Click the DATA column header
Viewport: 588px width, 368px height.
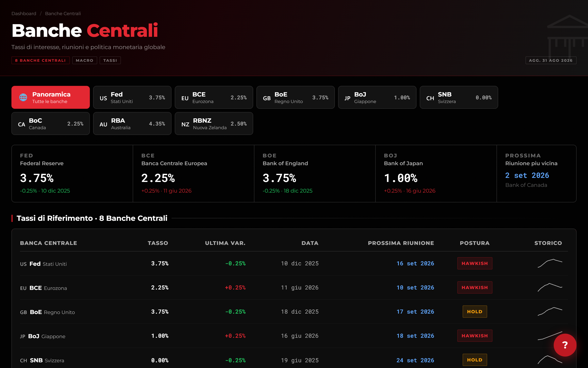[310, 243]
